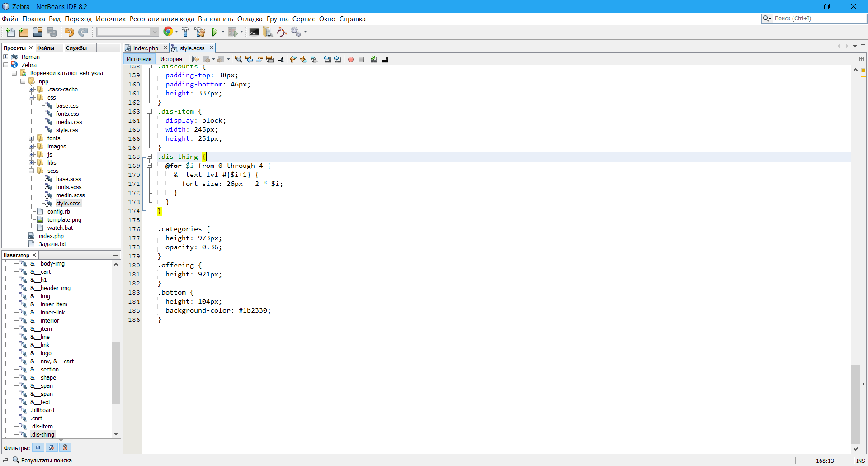Toggle the second Navigator filter button
The image size is (868, 466).
click(x=52, y=447)
